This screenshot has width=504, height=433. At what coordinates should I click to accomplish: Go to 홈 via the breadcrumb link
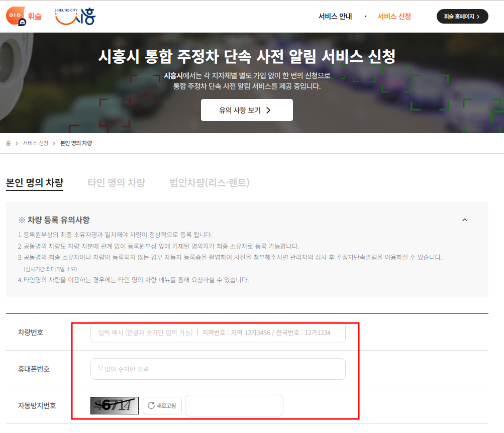point(8,143)
